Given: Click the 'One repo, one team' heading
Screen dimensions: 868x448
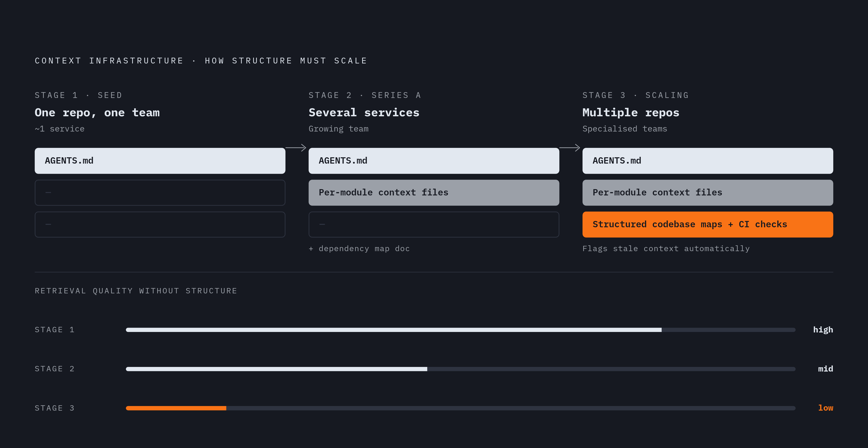Looking at the screenshot, I should click(97, 113).
